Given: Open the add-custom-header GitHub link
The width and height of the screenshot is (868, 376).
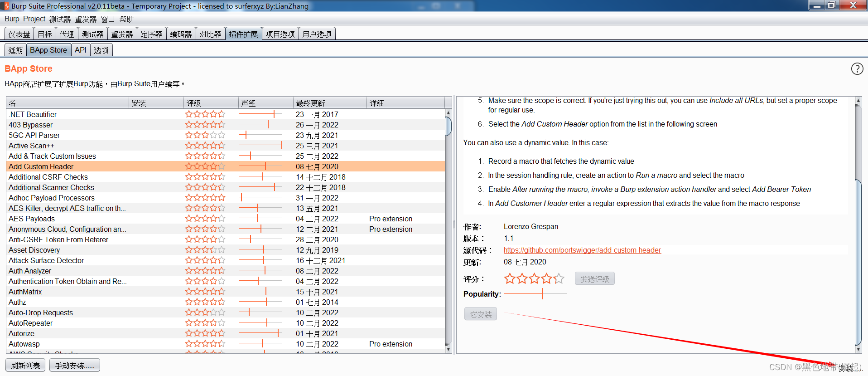Looking at the screenshot, I should 582,250.
